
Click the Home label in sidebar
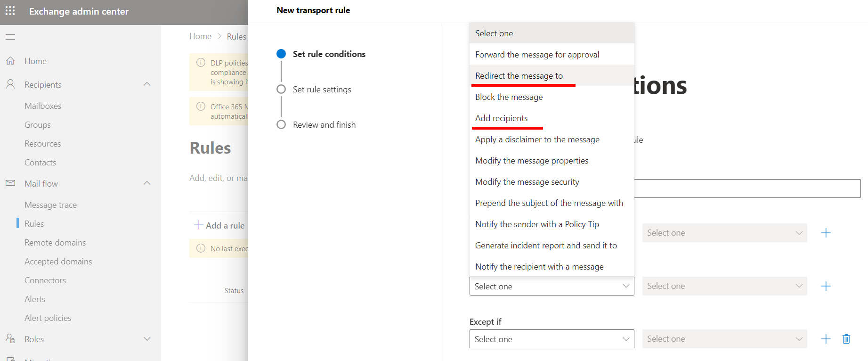(35, 61)
